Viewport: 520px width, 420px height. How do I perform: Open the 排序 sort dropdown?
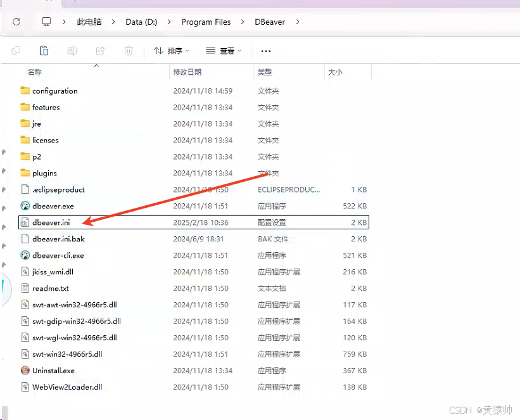(x=172, y=51)
